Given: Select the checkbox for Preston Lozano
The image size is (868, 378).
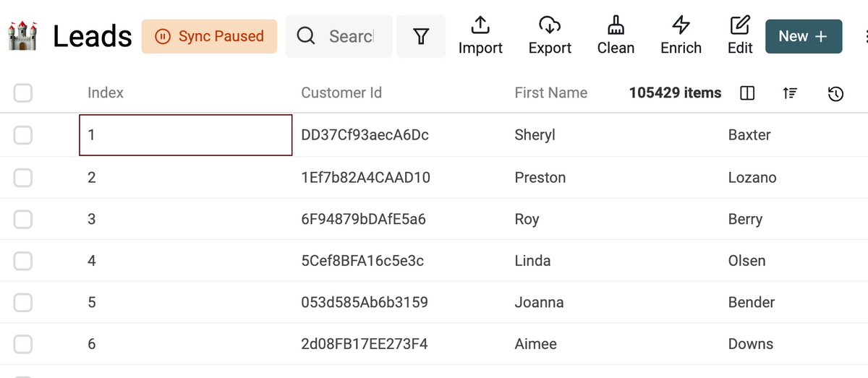Looking at the screenshot, I should pos(23,178).
